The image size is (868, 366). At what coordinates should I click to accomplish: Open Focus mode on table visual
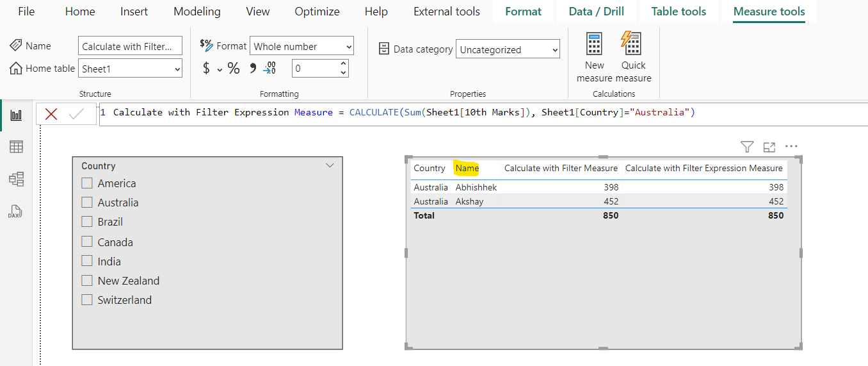tap(769, 147)
